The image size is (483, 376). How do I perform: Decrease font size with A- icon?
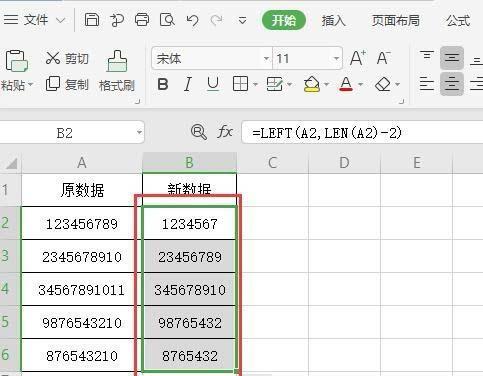pyautogui.click(x=383, y=58)
